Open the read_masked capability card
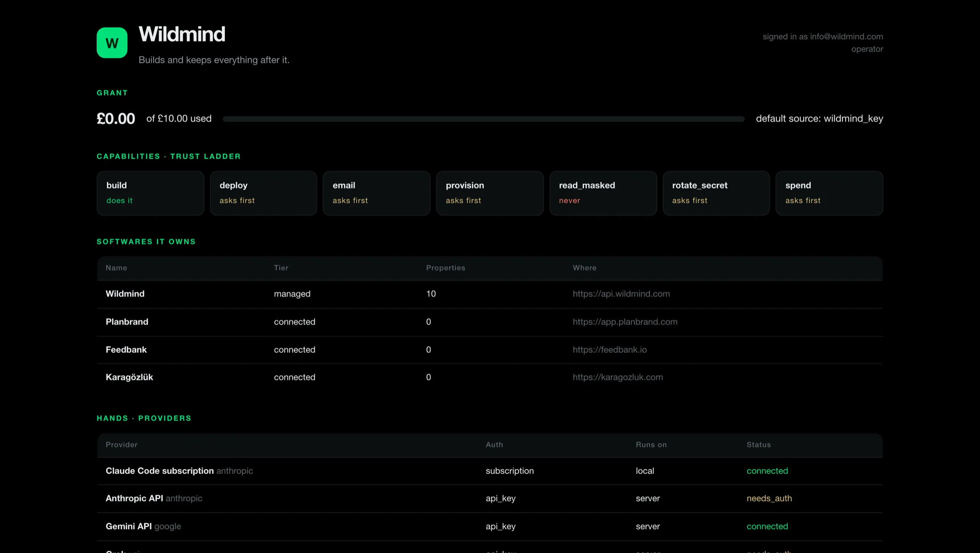Image resolution: width=980 pixels, height=553 pixels. click(x=603, y=193)
